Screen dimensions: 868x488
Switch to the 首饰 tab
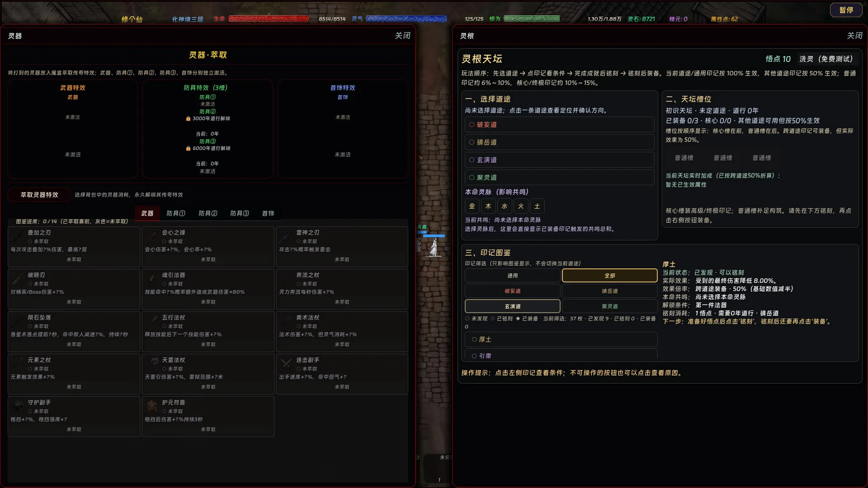click(x=268, y=213)
